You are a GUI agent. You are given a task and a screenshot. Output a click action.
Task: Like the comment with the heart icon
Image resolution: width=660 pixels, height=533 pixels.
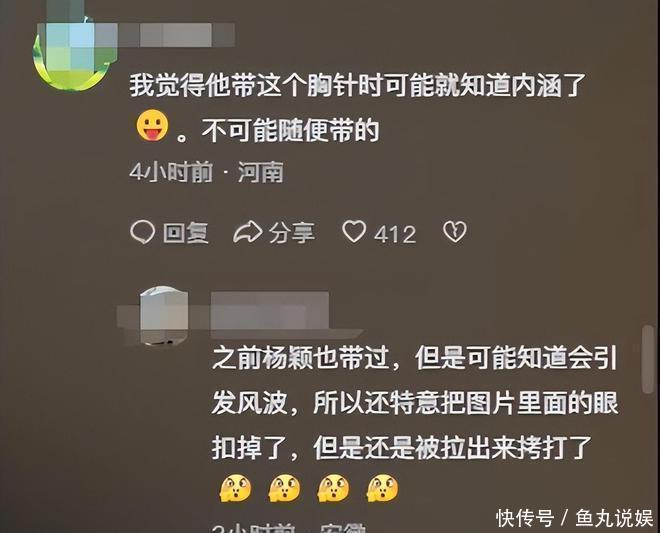coord(354,232)
